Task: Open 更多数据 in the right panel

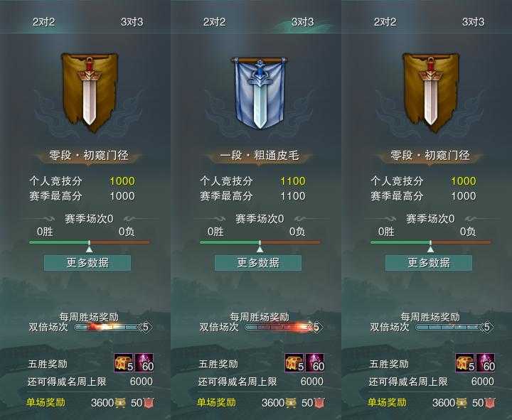Action: (x=429, y=263)
